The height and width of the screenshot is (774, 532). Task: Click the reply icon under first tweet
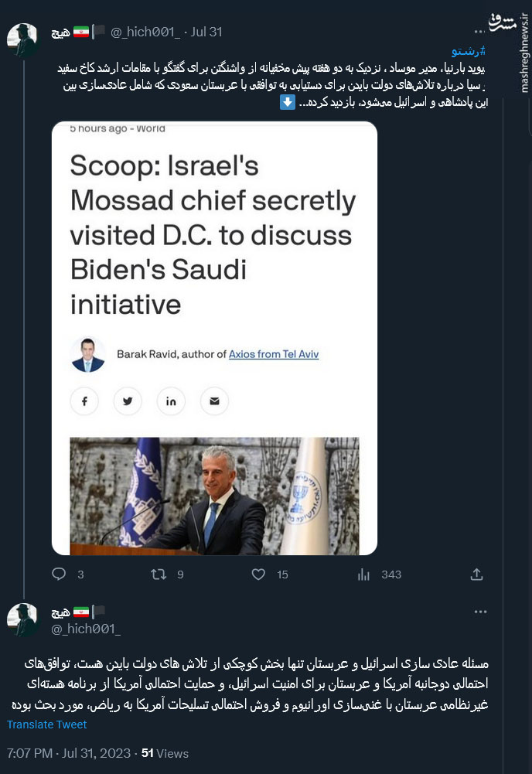[x=59, y=575]
